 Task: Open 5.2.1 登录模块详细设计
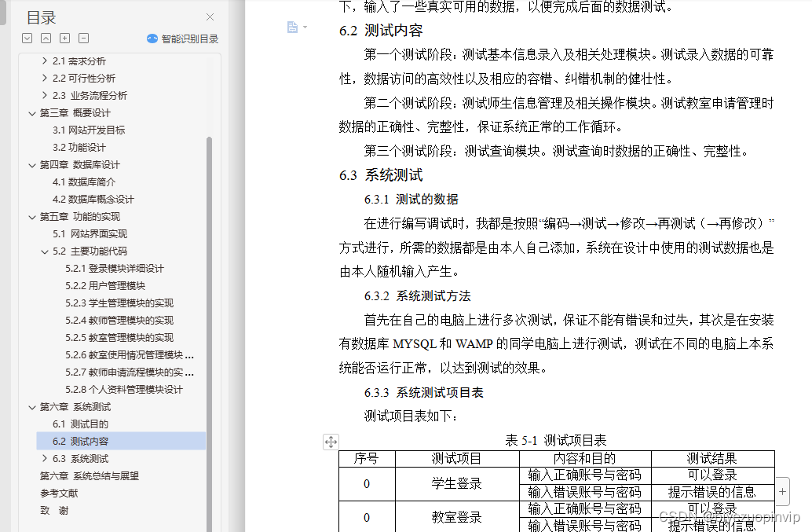(115, 268)
